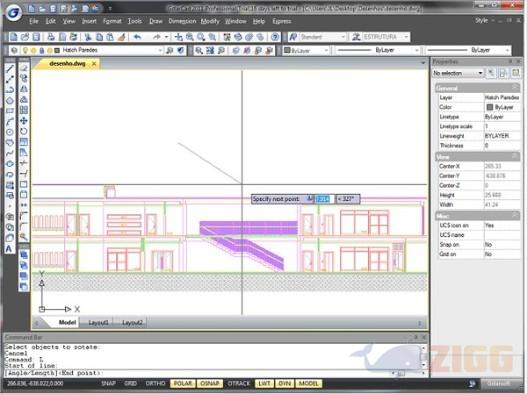Click the Linetype scale value in Properties

(502, 126)
